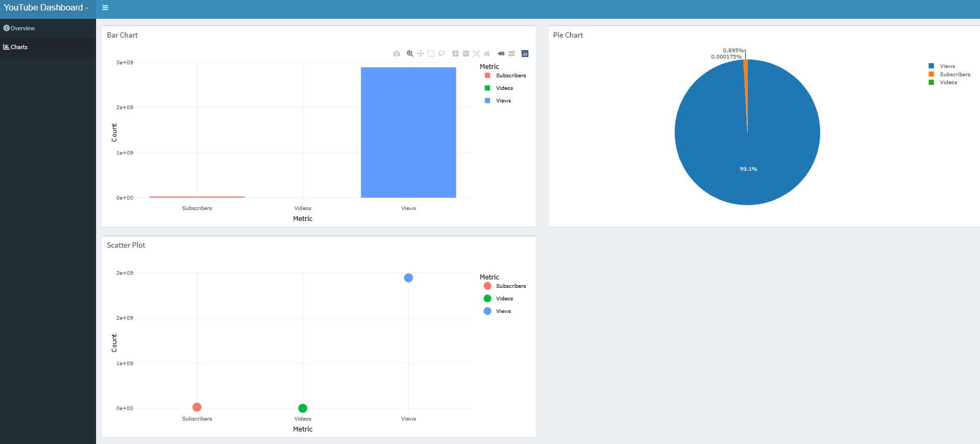Screen dimensions: 980x444
Task: Toggle Views trace in bar chart legend
Action: pos(498,101)
